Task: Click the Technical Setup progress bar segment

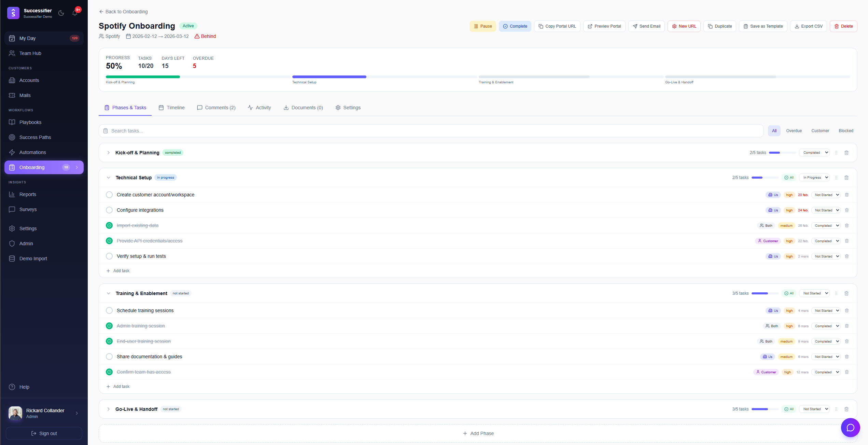Action: (x=384, y=77)
